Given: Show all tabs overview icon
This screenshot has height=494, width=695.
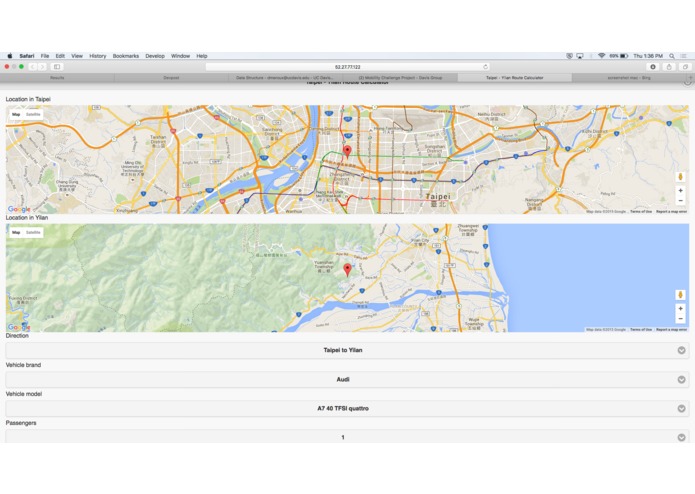Looking at the screenshot, I should tap(685, 66).
